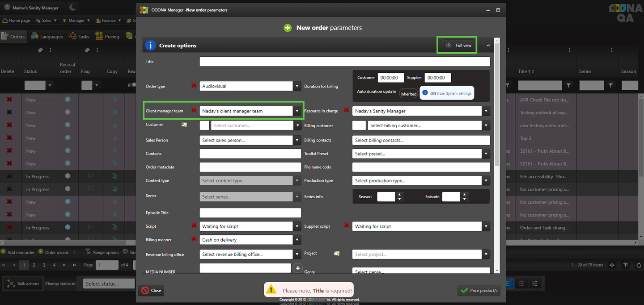Click into the Title input field
The height and width of the screenshot is (305, 644).
(344, 62)
